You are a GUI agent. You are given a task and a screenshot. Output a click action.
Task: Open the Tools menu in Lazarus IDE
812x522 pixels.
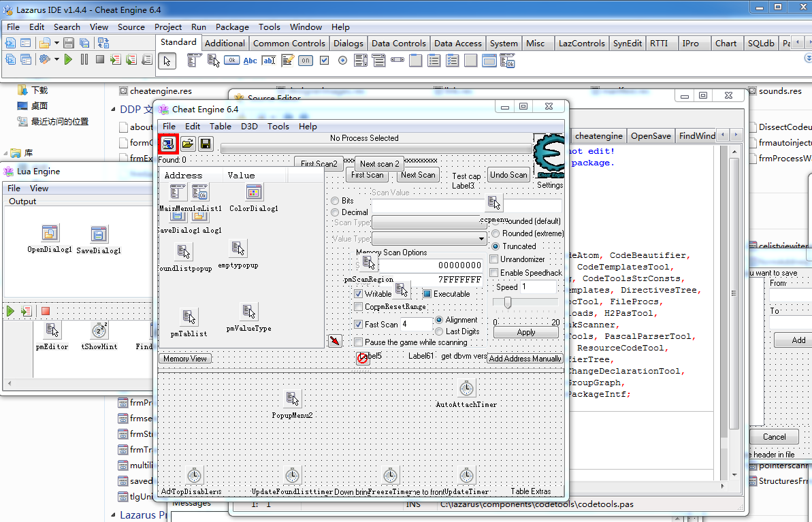tap(270, 27)
